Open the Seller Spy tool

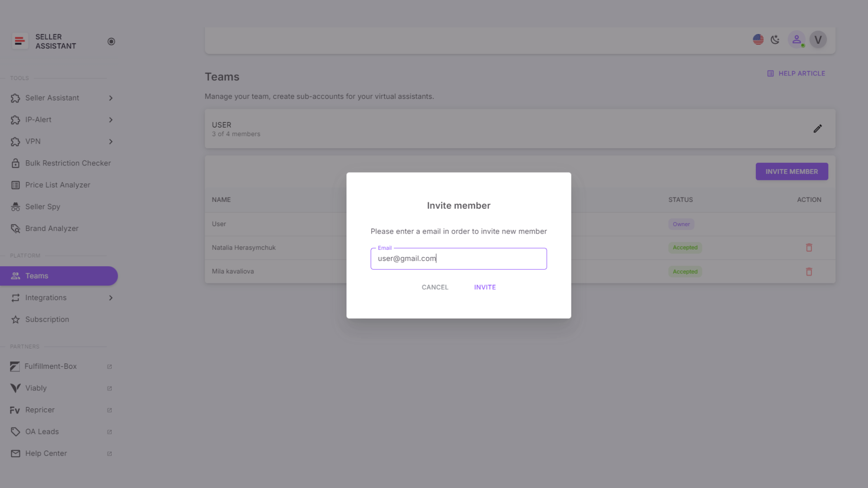tap(42, 206)
